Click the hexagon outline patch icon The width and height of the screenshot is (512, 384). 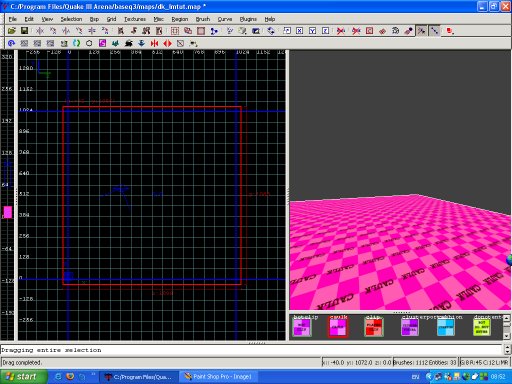click(89, 43)
